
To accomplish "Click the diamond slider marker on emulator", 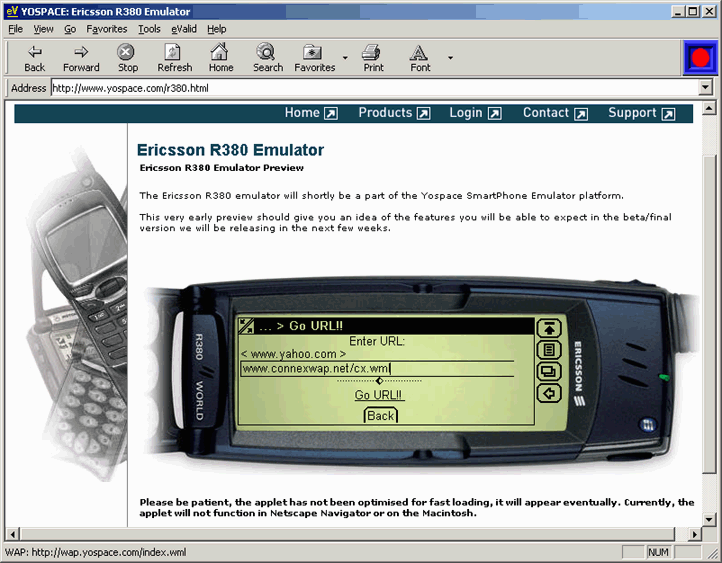I will pos(379,381).
